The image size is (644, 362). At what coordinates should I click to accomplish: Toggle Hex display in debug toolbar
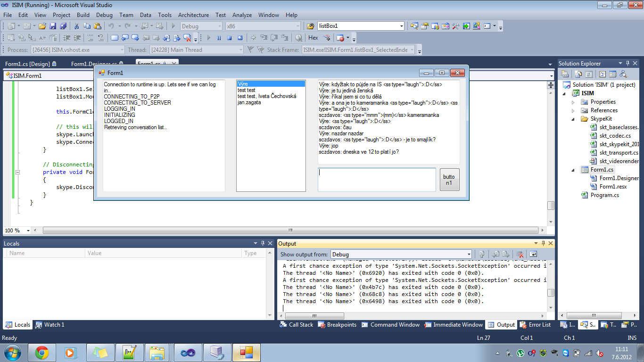(x=313, y=38)
